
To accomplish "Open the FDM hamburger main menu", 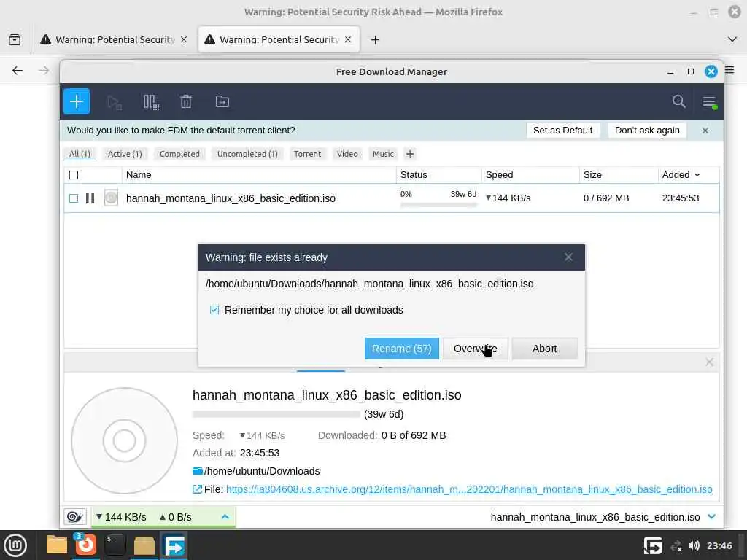I will click(709, 102).
